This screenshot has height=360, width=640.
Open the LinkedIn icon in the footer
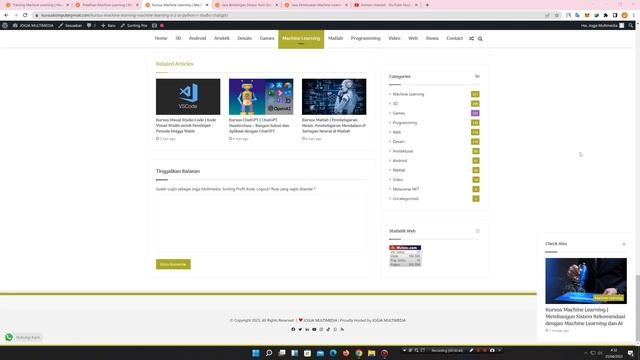(307, 329)
